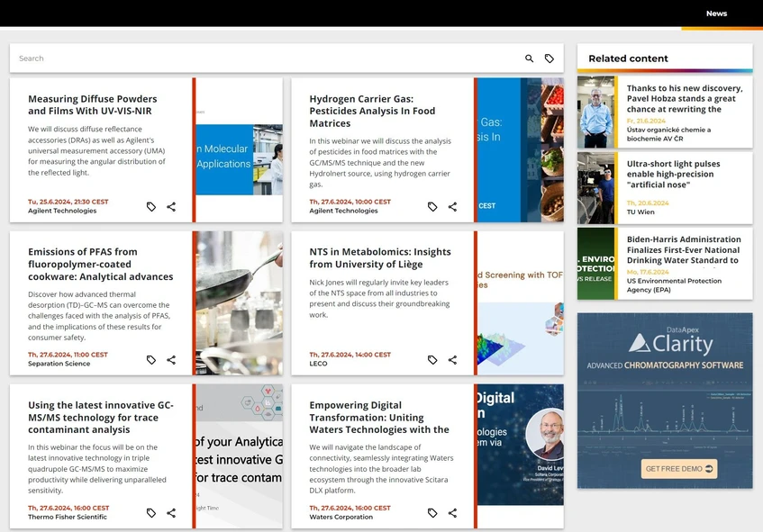Click 'Th, 27.6.2024, 11:00 CEST' date
Image resolution: width=763 pixels, height=532 pixels.
68,355
